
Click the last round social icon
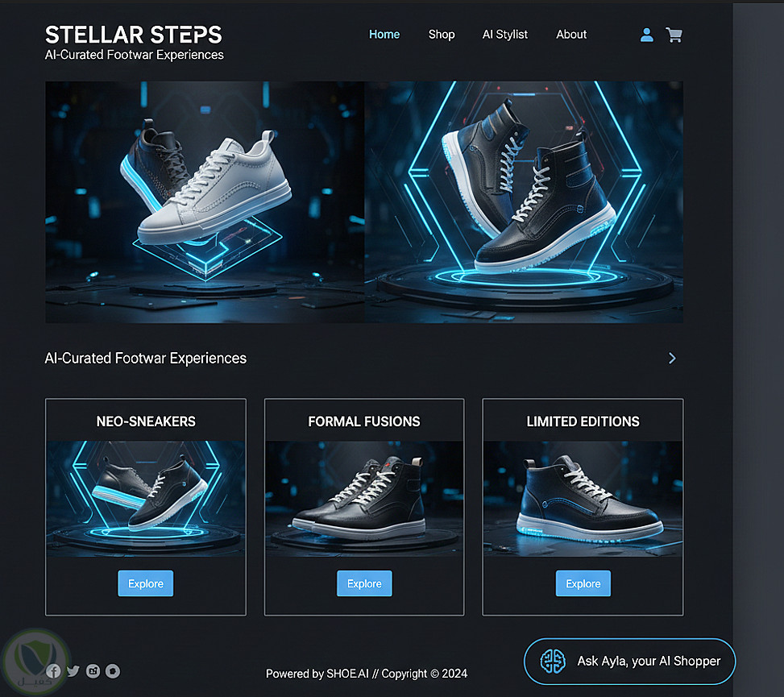(x=113, y=671)
